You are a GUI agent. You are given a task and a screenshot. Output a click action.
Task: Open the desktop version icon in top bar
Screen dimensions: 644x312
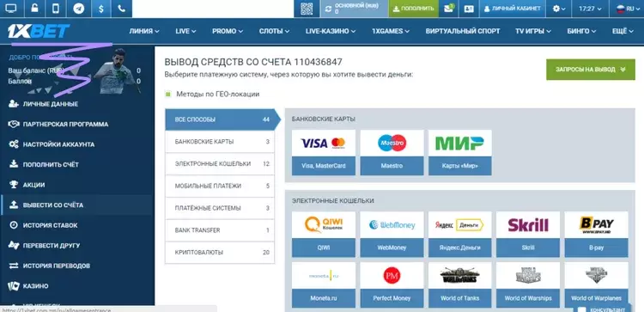[x=11, y=9]
